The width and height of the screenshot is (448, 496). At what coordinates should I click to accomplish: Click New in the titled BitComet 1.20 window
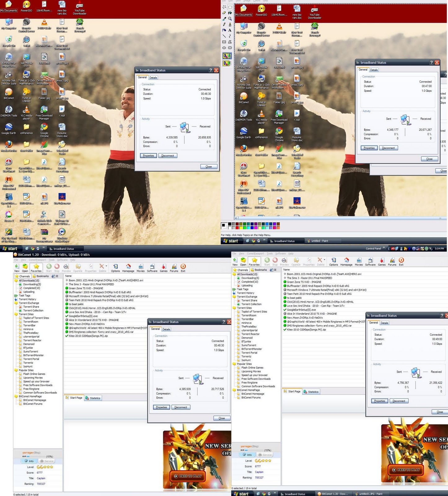[x=17, y=268]
